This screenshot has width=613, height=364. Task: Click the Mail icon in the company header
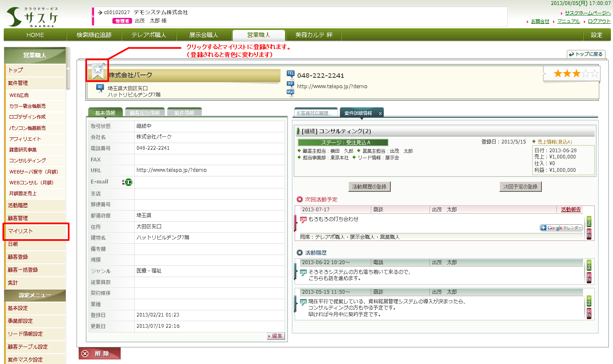[x=290, y=92]
